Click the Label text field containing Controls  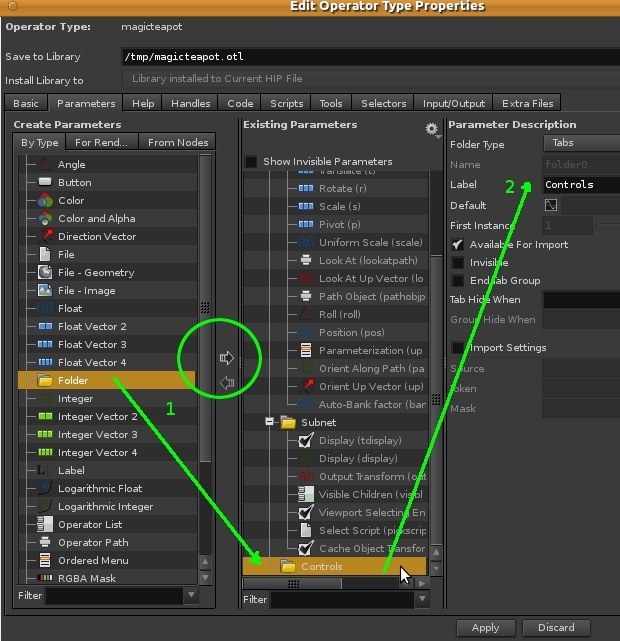coord(580,185)
